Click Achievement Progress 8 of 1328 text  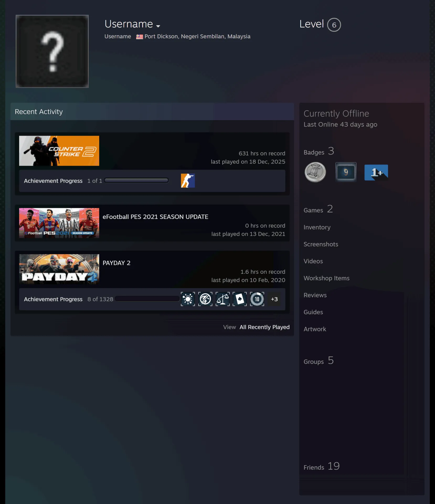tap(68, 299)
